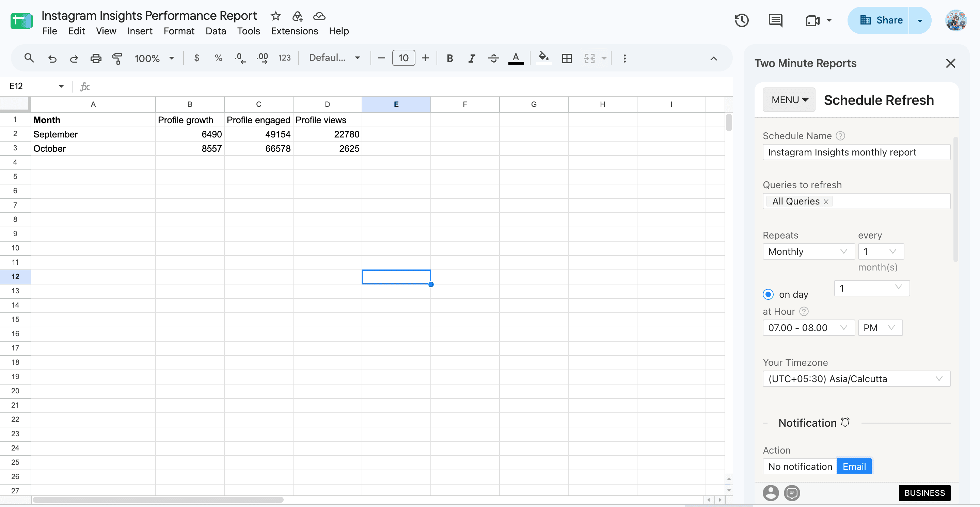Apply percent format icon
Image resolution: width=980 pixels, height=507 pixels.
click(218, 58)
